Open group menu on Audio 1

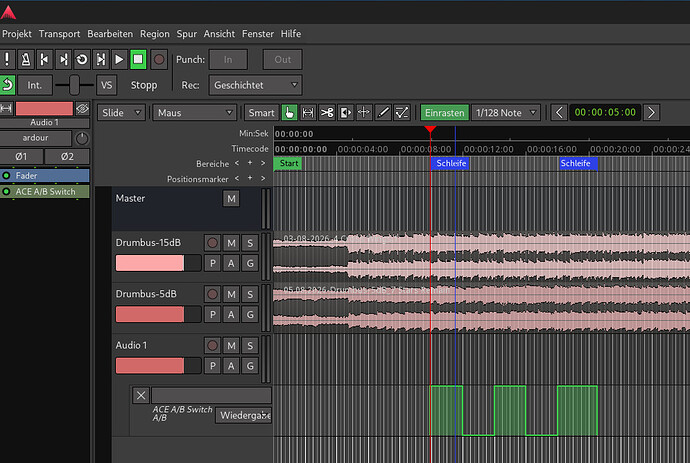click(250, 366)
